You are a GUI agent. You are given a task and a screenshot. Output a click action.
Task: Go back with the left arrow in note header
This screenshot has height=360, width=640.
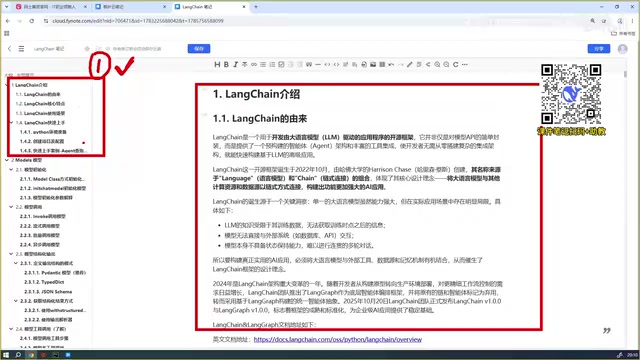point(9,49)
